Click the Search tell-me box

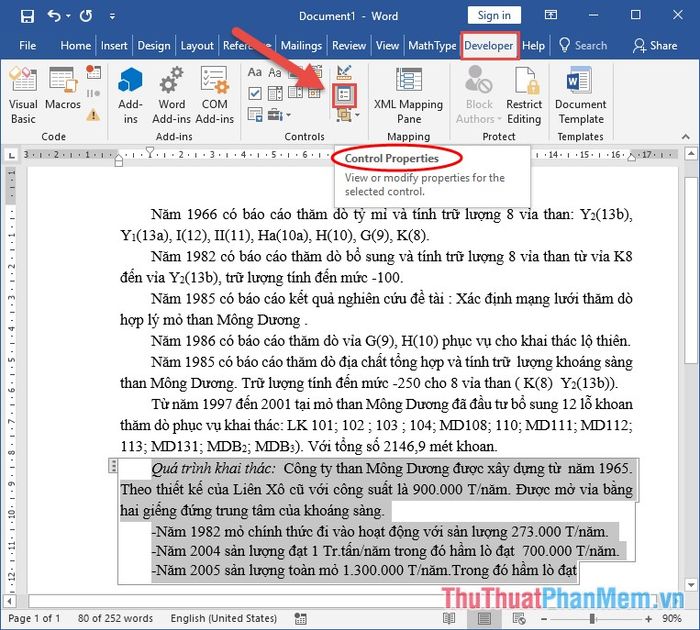click(x=583, y=46)
